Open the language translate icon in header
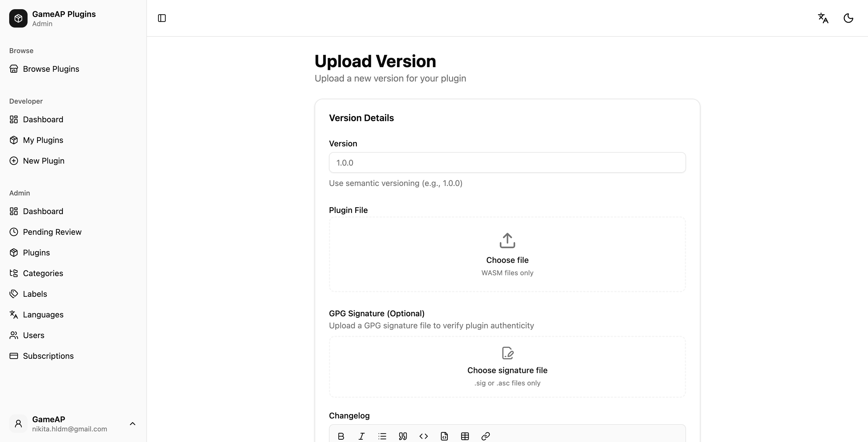Image resolution: width=868 pixels, height=442 pixels. (x=823, y=18)
